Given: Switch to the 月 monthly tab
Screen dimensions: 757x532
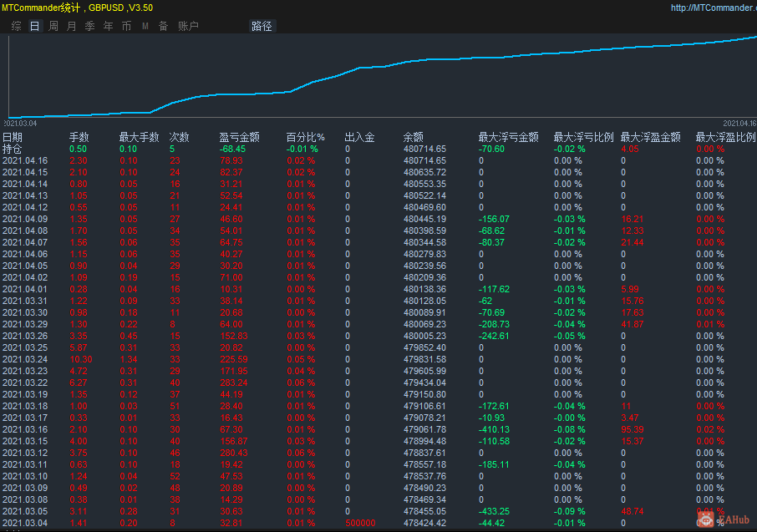Looking at the screenshot, I should tap(71, 26).
